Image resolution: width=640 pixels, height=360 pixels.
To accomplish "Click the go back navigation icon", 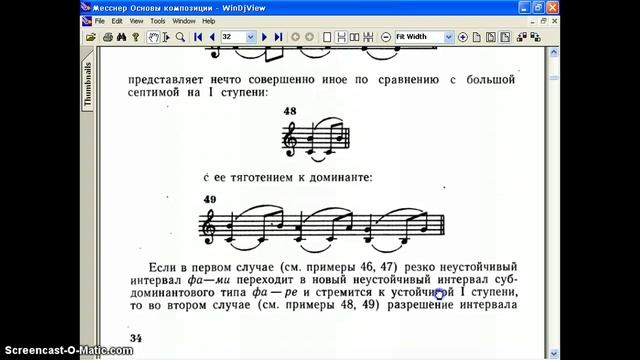I will point(295,37).
